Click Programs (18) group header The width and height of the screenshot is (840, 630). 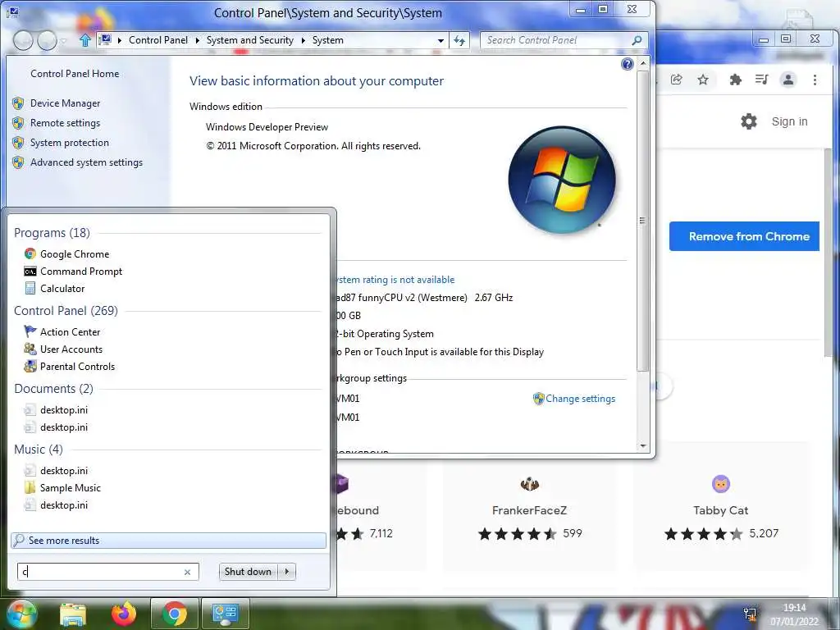coord(52,232)
